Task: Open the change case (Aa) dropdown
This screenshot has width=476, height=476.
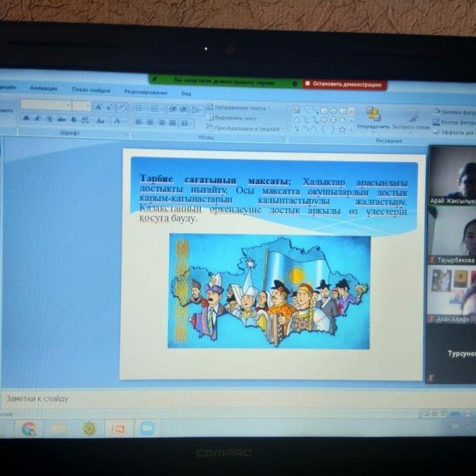Action: 101,121
